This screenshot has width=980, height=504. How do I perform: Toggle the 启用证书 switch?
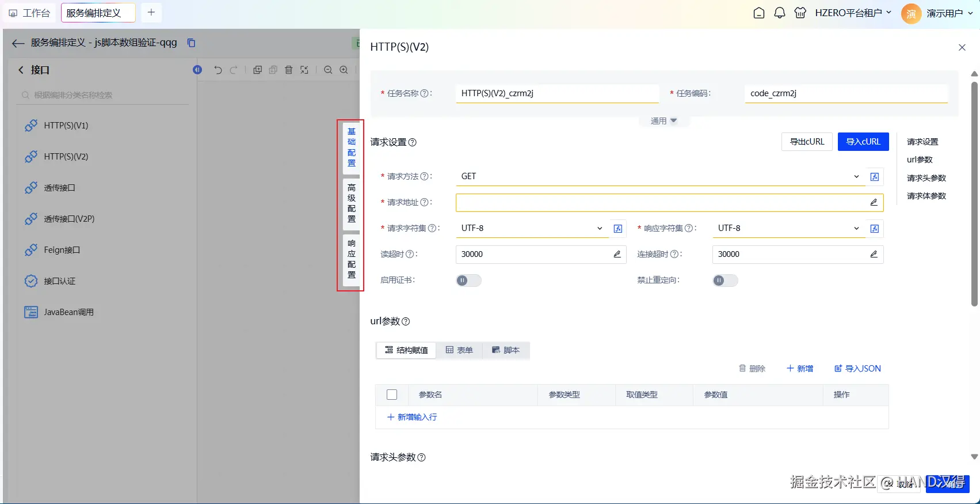coord(468,281)
